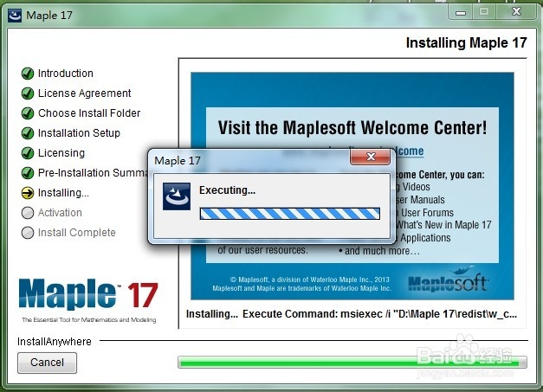Close the Executing popup dialog
Viewport: 543px width, 392px height.
tap(371, 157)
